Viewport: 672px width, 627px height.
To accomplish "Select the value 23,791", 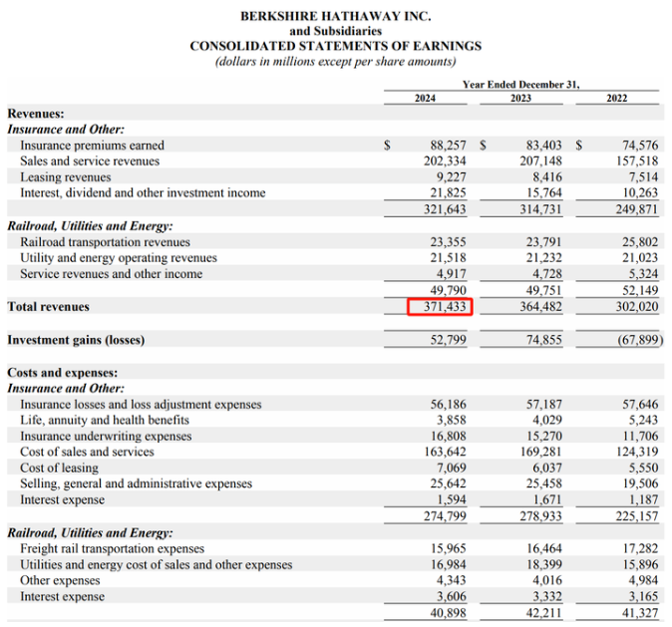I will point(544,242).
